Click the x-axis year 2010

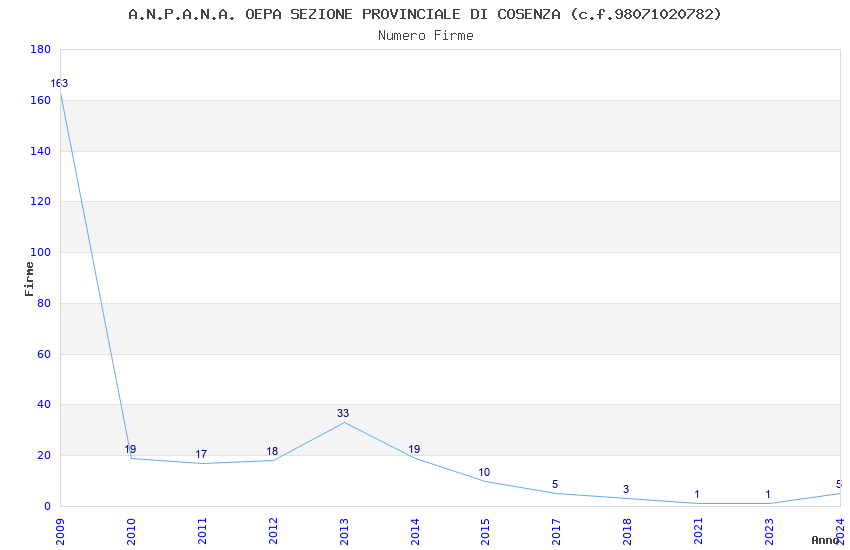tap(131, 532)
